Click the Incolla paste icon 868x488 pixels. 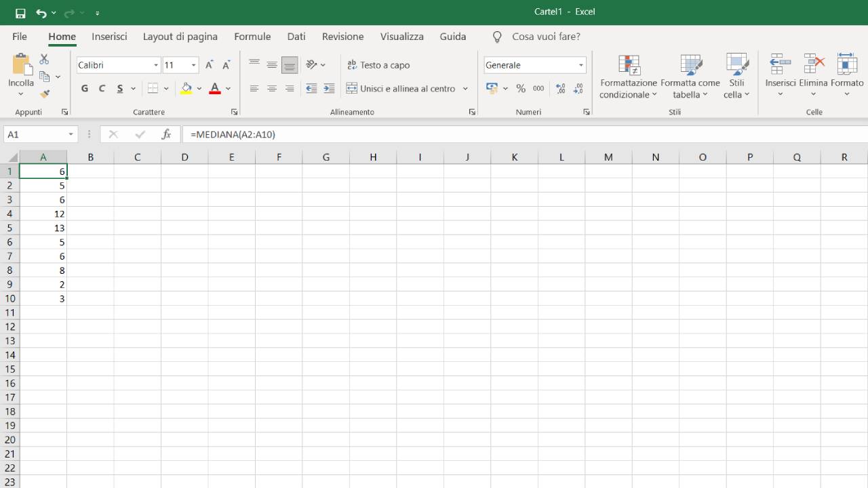click(x=21, y=64)
